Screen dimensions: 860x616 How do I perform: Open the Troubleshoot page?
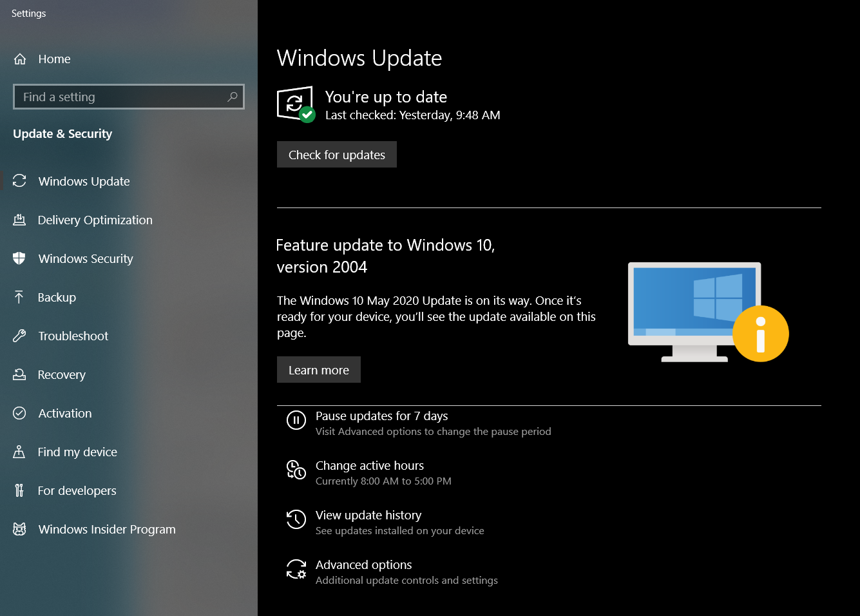pyautogui.click(x=73, y=336)
